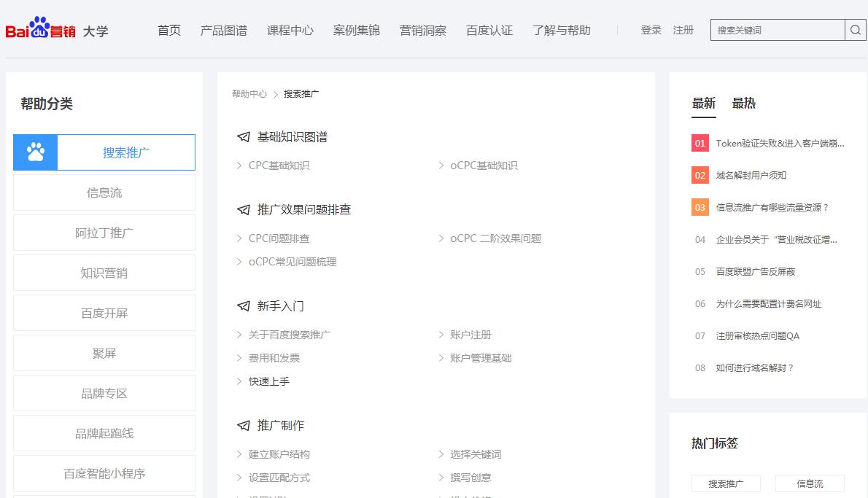The height and width of the screenshot is (498, 868).
Task: Focus the 搜索关键词 search field
Action: pos(778,30)
